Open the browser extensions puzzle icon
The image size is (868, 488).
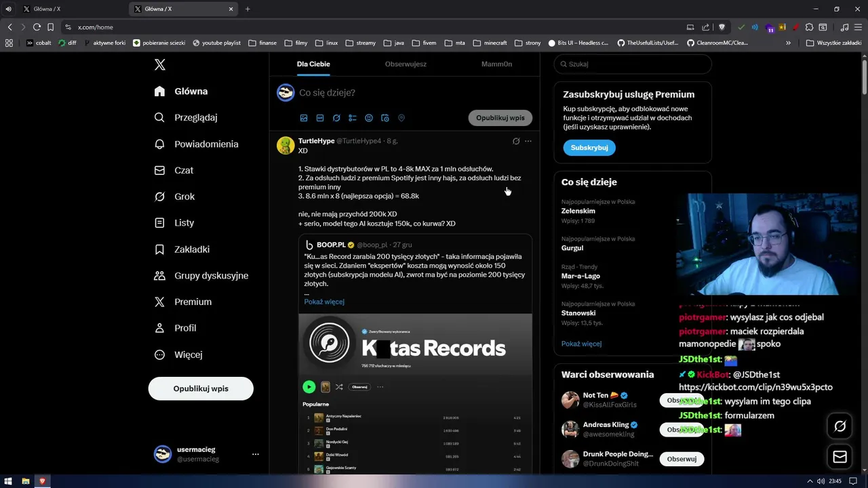pos(809,27)
